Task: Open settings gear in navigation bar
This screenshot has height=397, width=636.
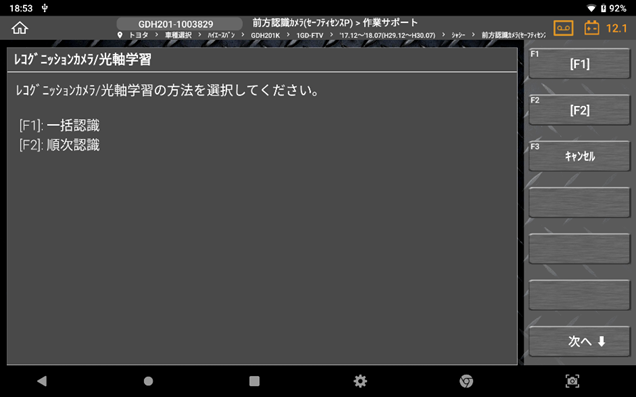Action: 360,381
